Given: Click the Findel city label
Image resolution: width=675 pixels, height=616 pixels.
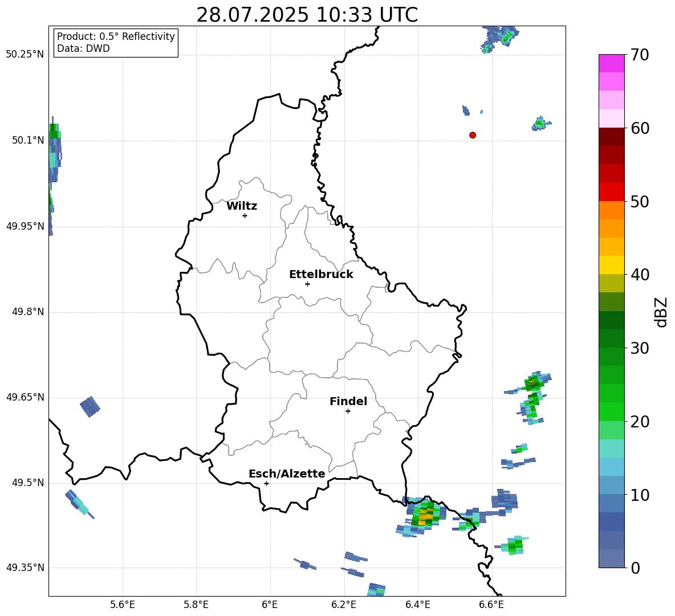Looking at the screenshot, I should point(348,401).
